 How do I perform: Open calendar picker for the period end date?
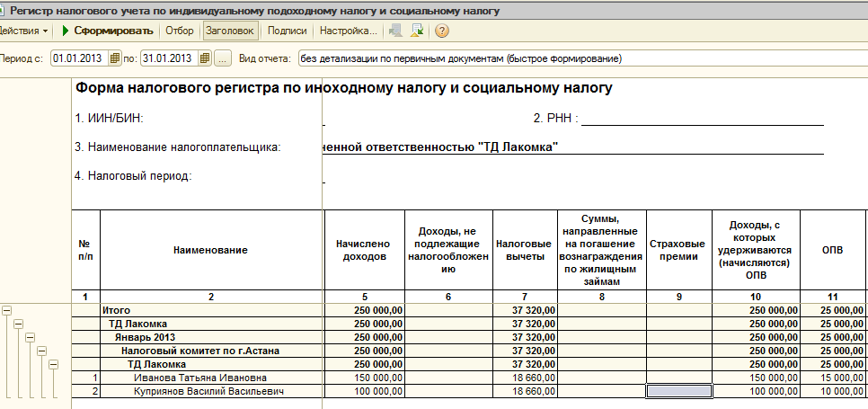pyautogui.click(x=205, y=58)
